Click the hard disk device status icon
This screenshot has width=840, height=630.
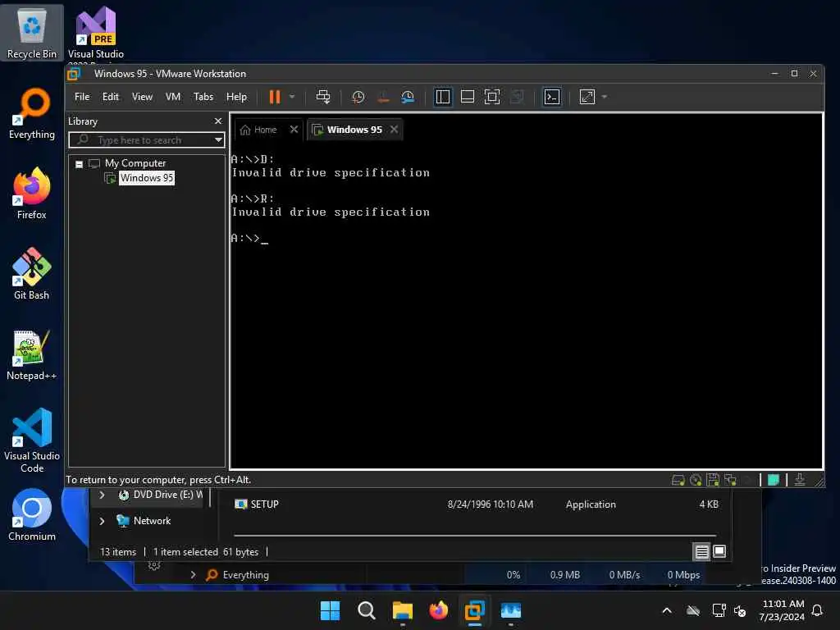(678, 480)
